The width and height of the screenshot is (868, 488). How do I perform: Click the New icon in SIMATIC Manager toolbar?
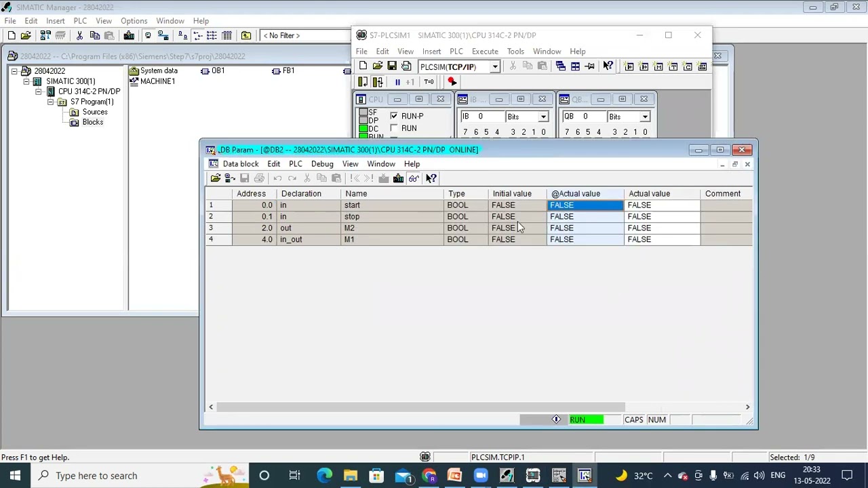click(12, 35)
